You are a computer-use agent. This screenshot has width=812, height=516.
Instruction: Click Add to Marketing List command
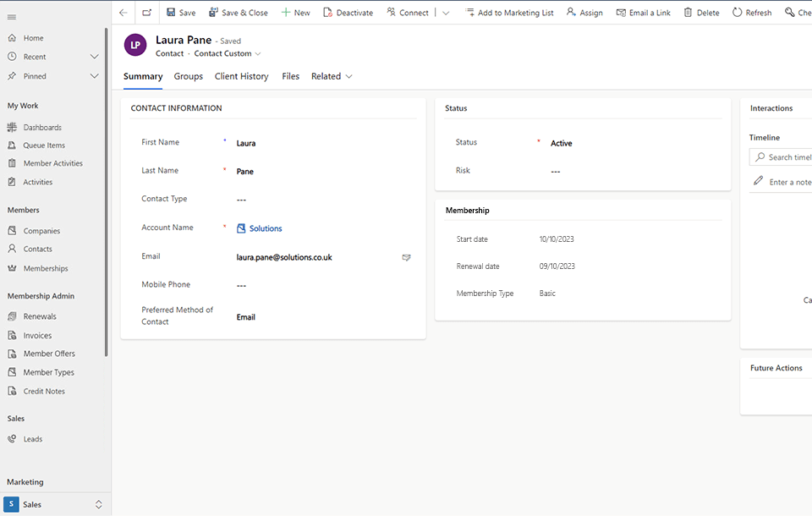tap(508, 13)
